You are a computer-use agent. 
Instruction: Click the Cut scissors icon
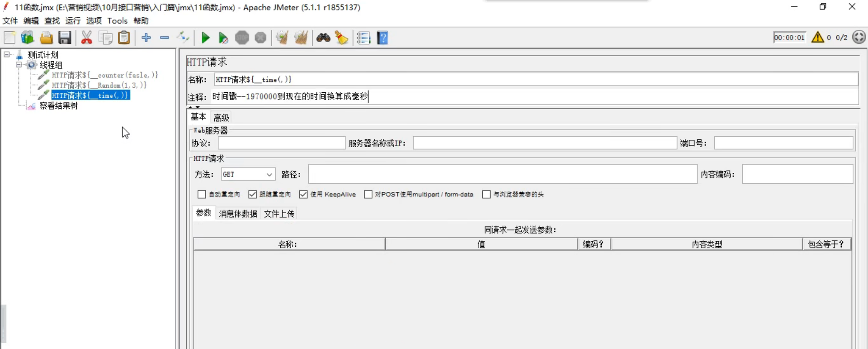pos(87,38)
